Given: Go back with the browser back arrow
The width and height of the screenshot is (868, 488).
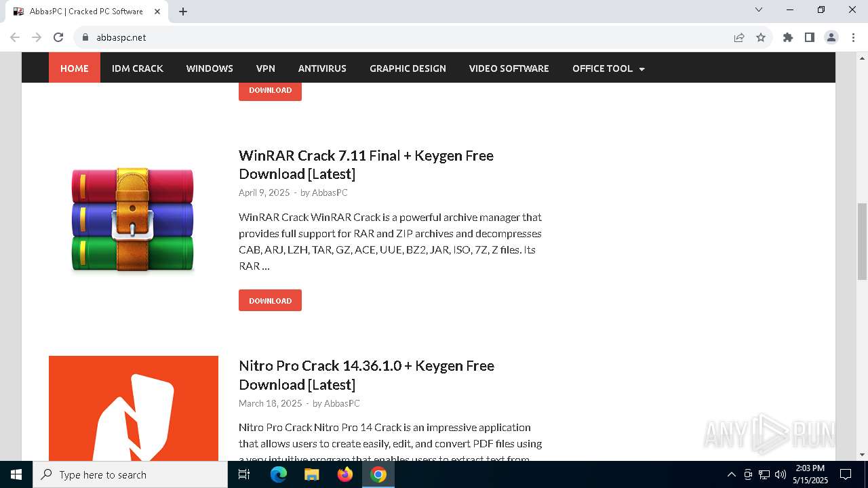Looking at the screenshot, I should click(15, 37).
